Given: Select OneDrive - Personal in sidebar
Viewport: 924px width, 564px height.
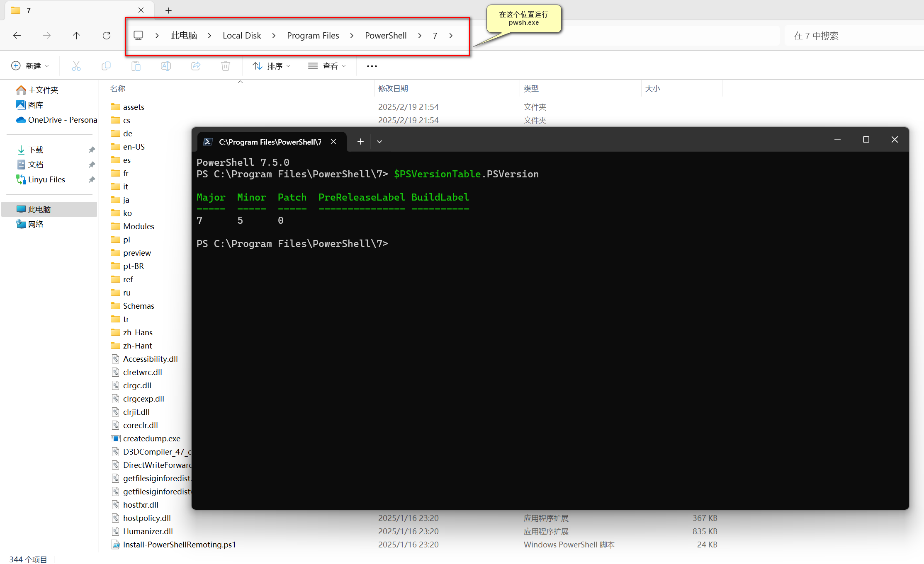Looking at the screenshot, I should (x=56, y=120).
